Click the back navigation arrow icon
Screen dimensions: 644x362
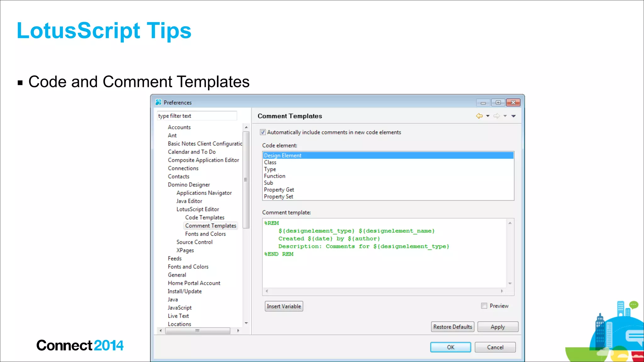click(479, 116)
